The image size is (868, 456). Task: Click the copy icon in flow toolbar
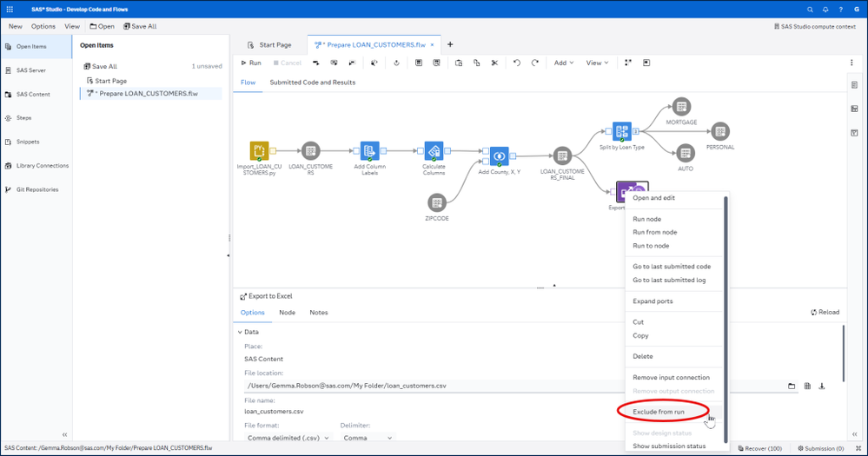(x=477, y=63)
